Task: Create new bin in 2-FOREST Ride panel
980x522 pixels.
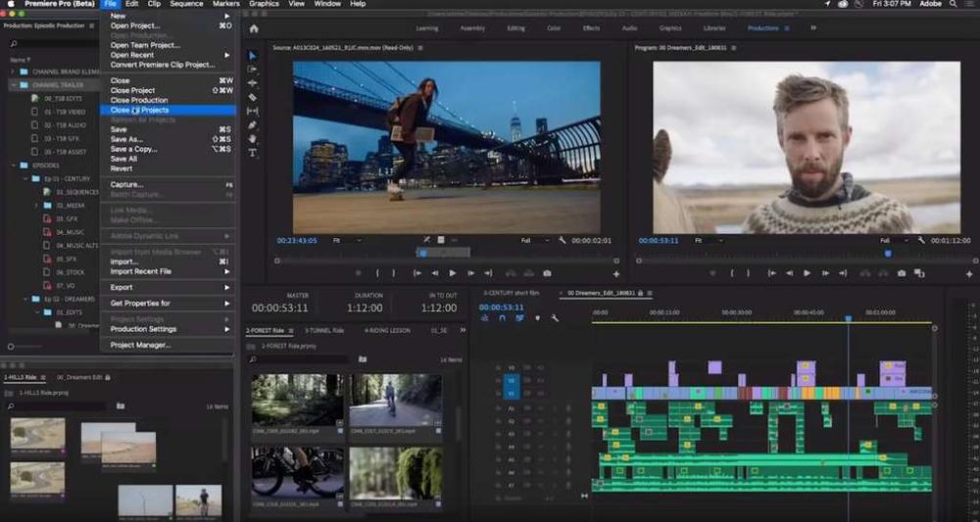Action: (363, 359)
